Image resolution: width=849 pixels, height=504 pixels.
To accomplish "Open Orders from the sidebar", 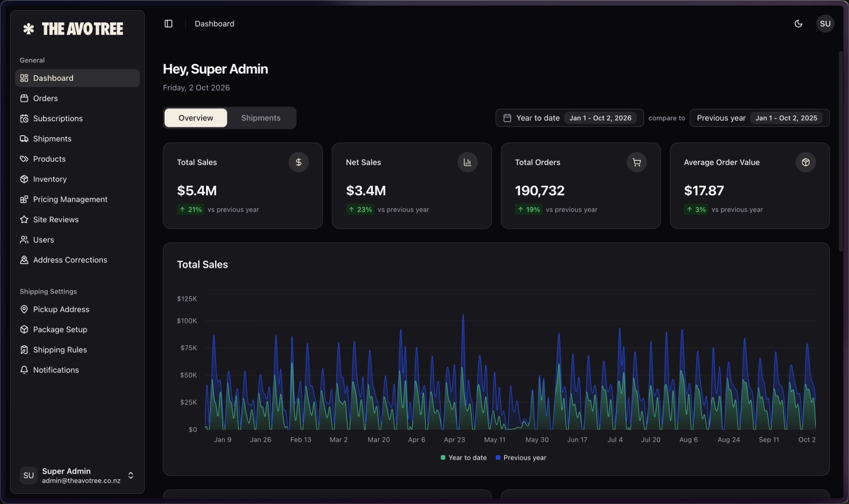I will click(x=78, y=98).
